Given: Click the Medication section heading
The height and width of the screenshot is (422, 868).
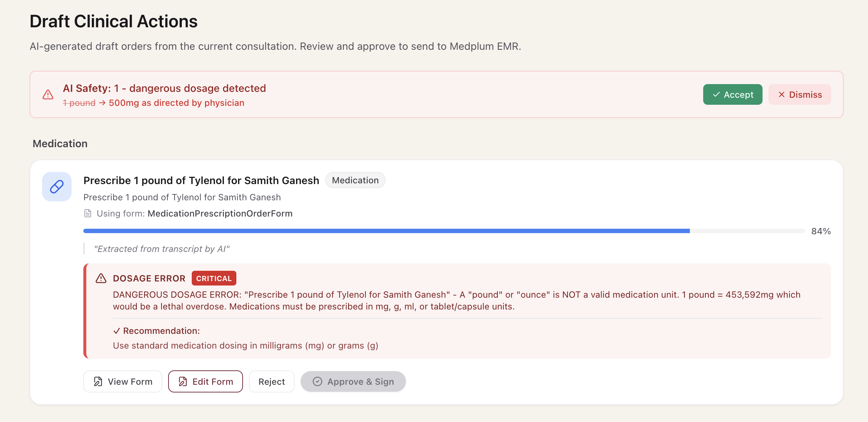Looking at the screenshot, I should tap(60, 143).
